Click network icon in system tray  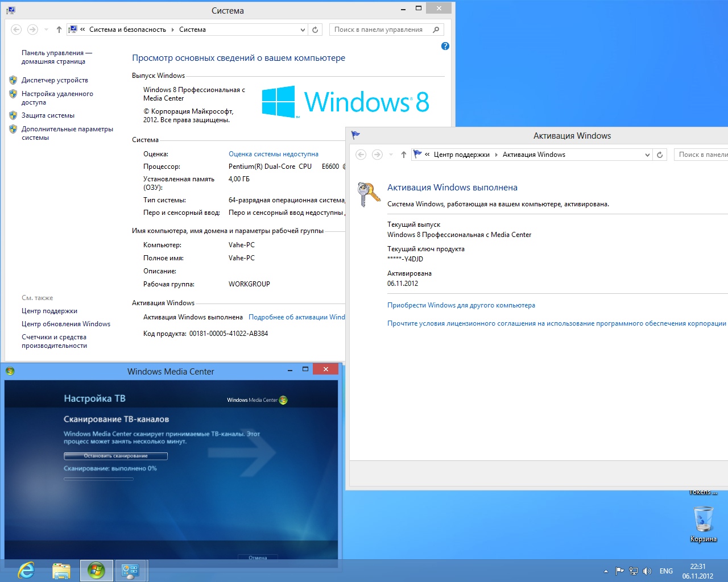point(634,571)
